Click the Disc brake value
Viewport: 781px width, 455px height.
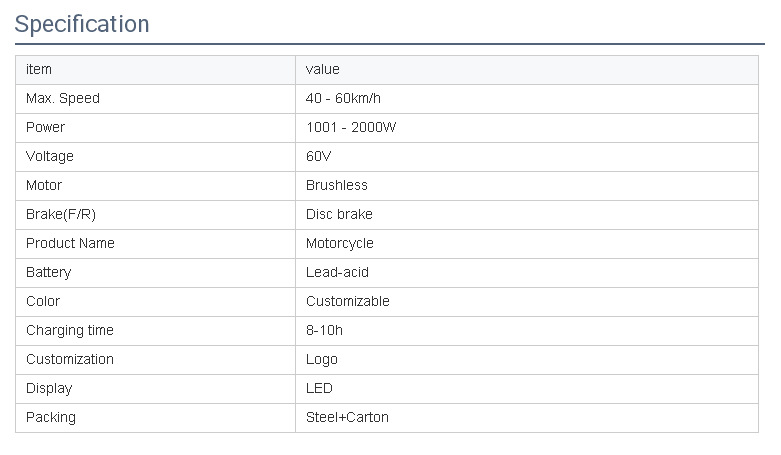coord(339,214)
